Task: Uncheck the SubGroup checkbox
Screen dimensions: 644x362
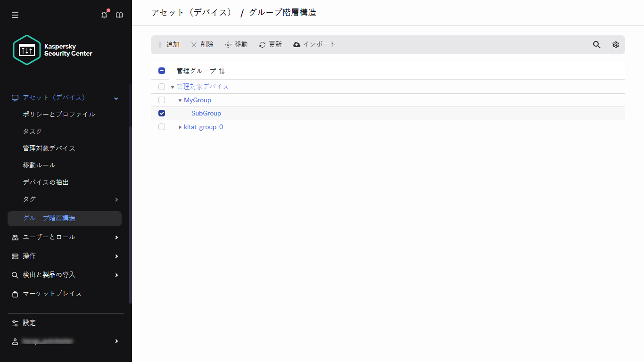Action: 162,113
